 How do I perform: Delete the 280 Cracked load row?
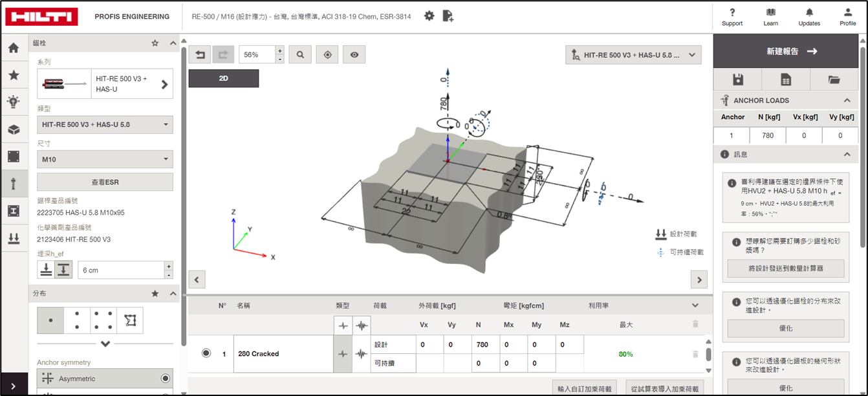(695, 354)
